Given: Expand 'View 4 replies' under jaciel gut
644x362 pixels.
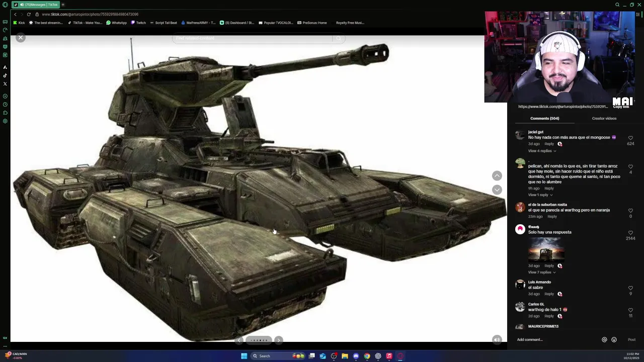Looking at the screenshot, I should (542, 151).
